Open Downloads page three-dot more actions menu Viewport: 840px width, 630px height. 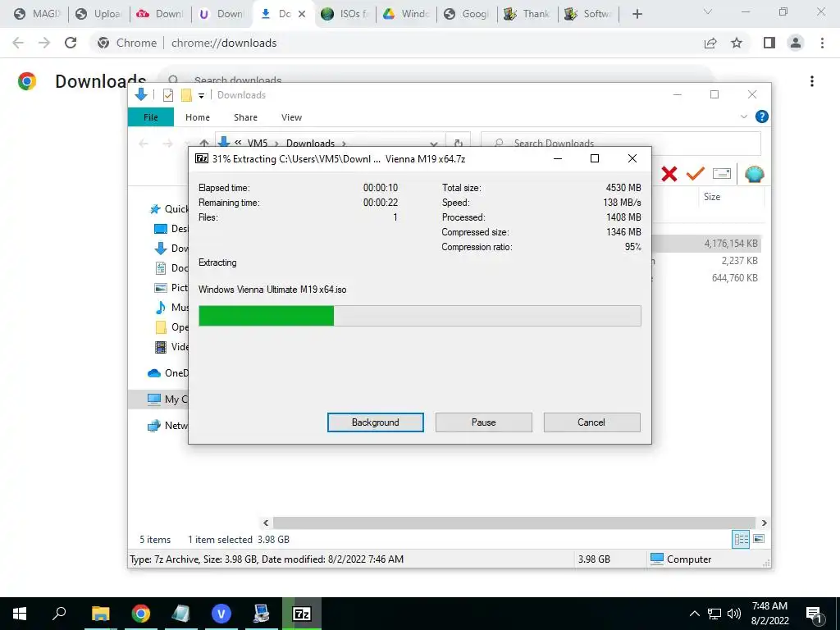(812, 81)
